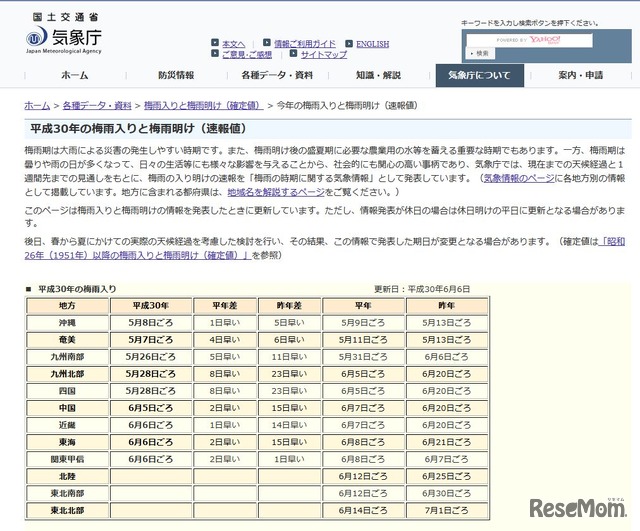Screen dimensions: 640x531
Task: Open the 地域名を解説するページ link
Action: tap(276, 192)
